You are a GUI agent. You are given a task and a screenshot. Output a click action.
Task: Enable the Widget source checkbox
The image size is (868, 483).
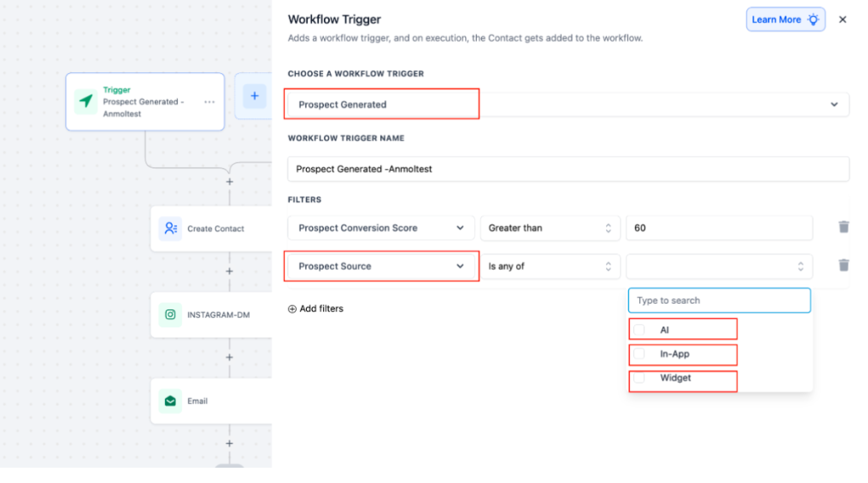click(x=639, y=378)
